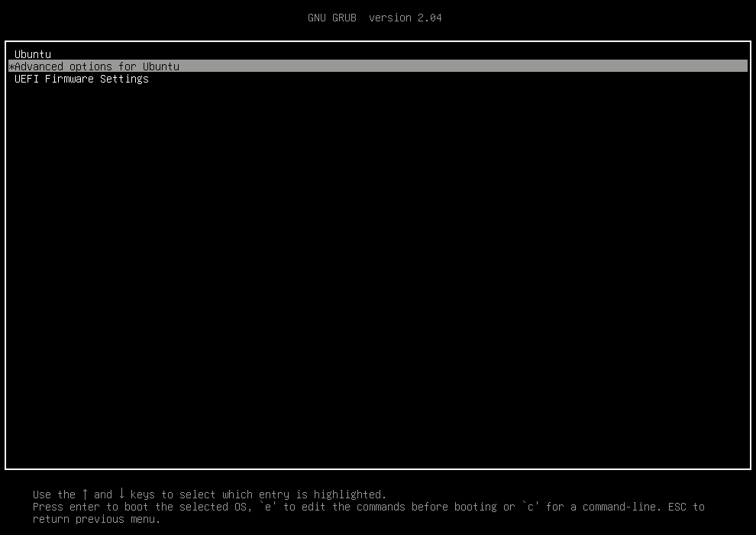The image size is (756, 535).
Task: Select the Ubuntu boot entry
Action: (x=33, y=54)
